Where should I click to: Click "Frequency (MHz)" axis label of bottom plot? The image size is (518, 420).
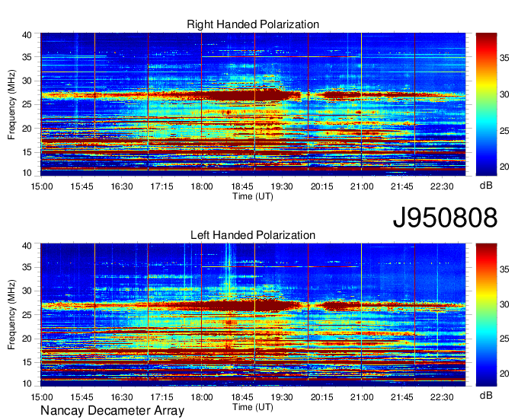point(11,315)
